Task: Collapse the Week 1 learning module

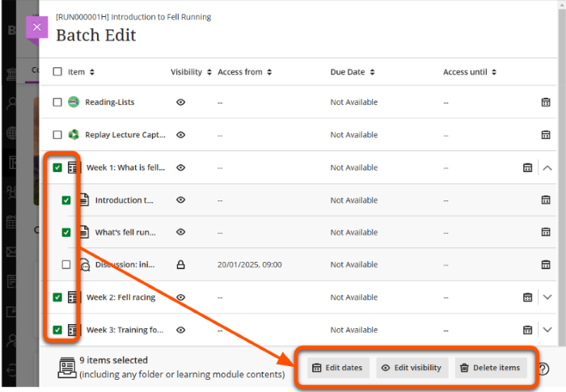Action: (547, 168)
